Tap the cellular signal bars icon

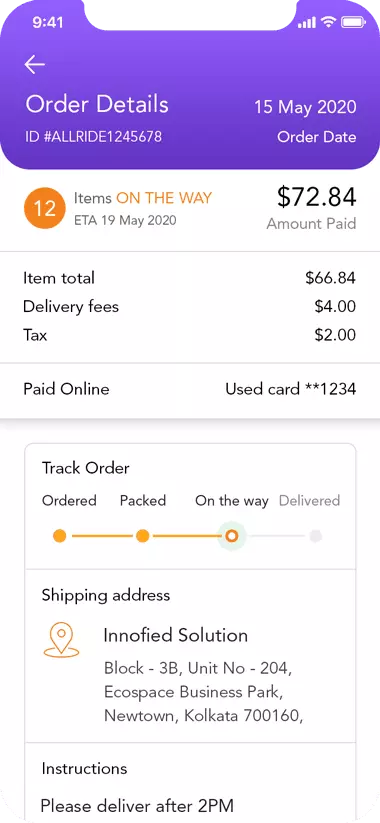pyautogui.click(x=307, y=23)
